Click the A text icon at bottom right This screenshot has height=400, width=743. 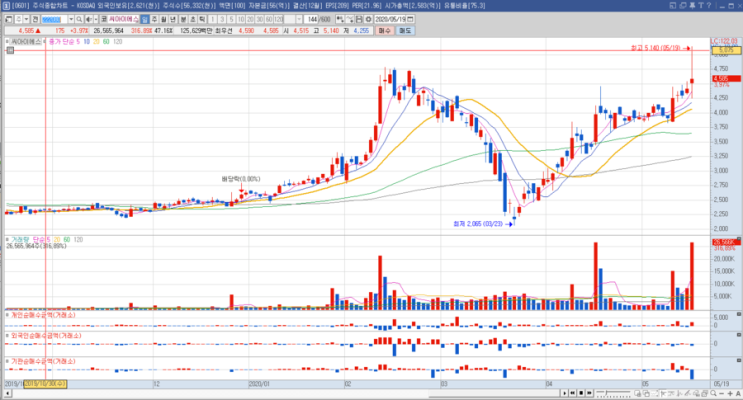pyautogui.click(x=738, y=393)
